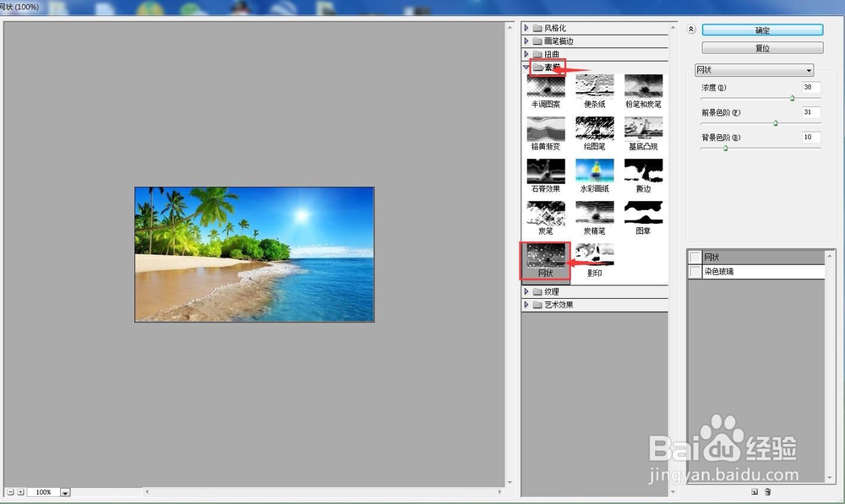Click the zoom in plus button
The width and height of the screenshot is (845, 504).
(x=20, y=492)
